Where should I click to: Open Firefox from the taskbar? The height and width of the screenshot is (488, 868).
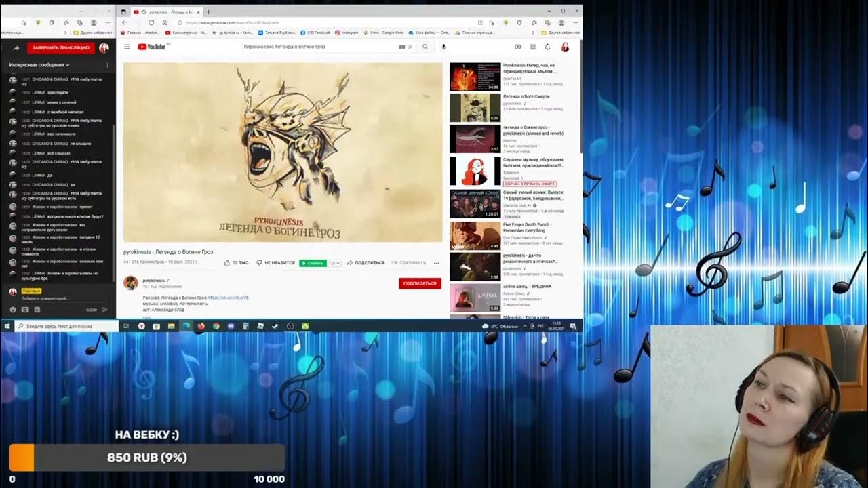(x=201, y=326)
